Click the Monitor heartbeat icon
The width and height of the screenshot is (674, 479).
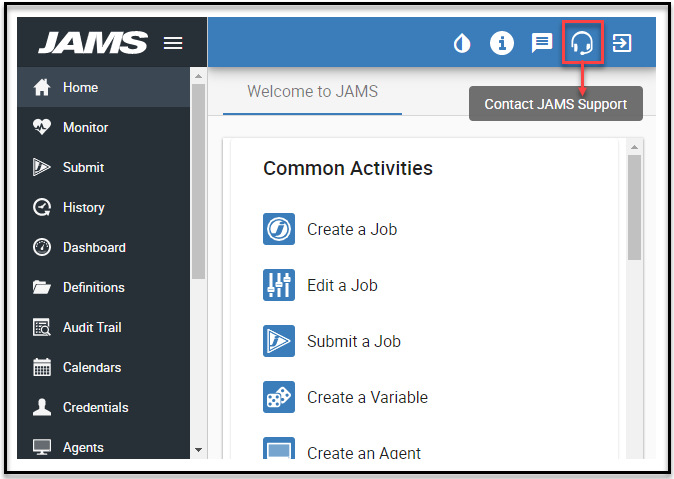(x=42, y=127)
